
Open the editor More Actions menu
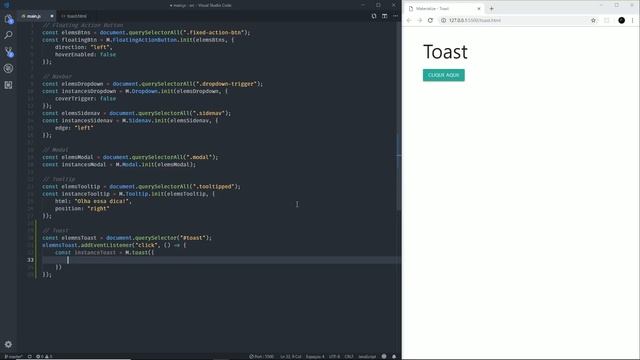(396, 16)
